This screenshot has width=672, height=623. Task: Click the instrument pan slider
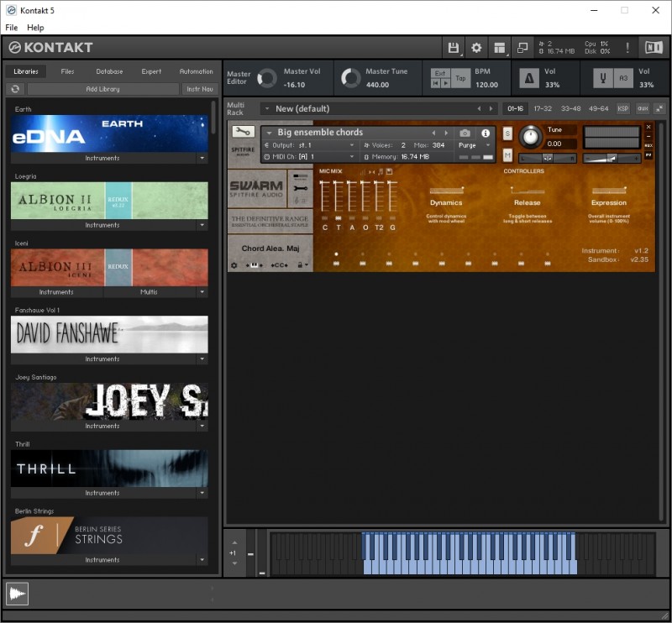pyautogui.click(x=548, y=158)
